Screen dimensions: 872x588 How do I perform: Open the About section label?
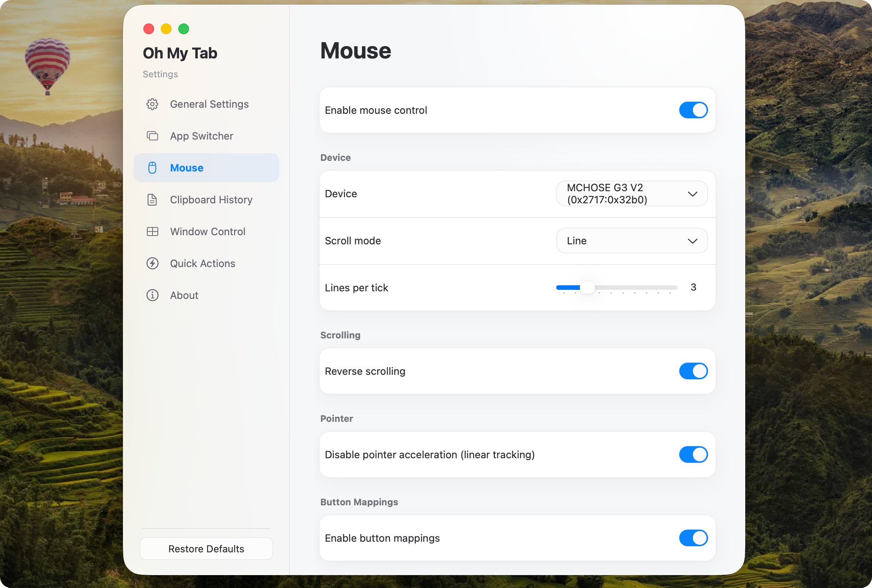click(x=184, y=295)
